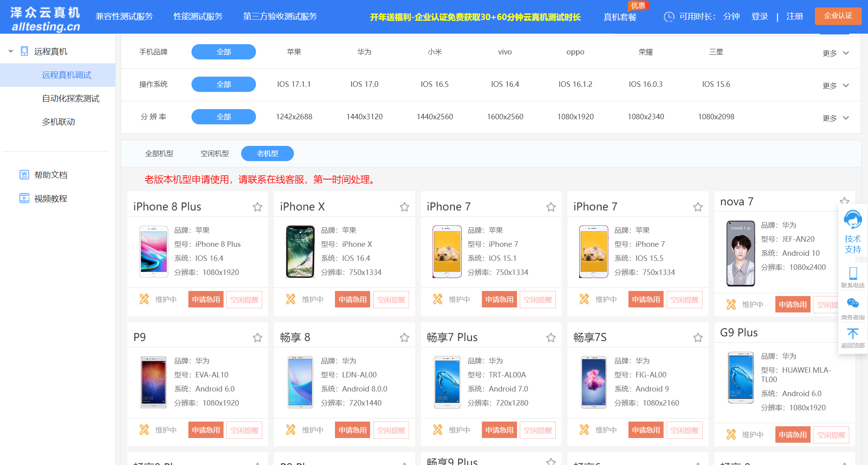Click the available time clock icon
Viewport: 868px width, 465px height.
pos(669,17)
